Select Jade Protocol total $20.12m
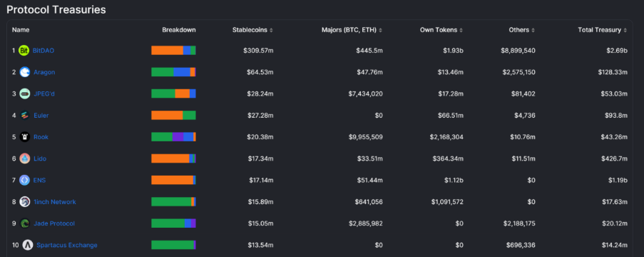644x257 pixels. [x=615, y=223]
